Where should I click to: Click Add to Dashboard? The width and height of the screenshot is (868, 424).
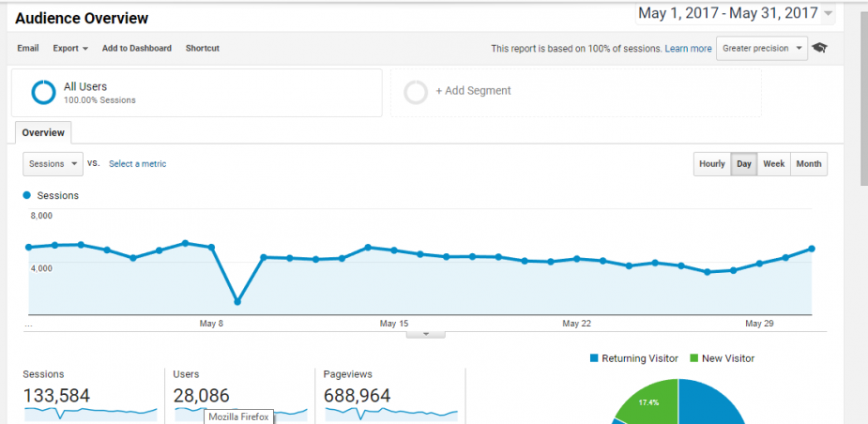click(x=137, y=48)
